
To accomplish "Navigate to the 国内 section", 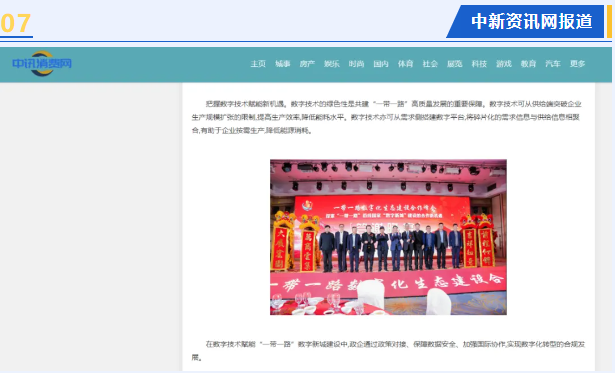I will 381,64.
